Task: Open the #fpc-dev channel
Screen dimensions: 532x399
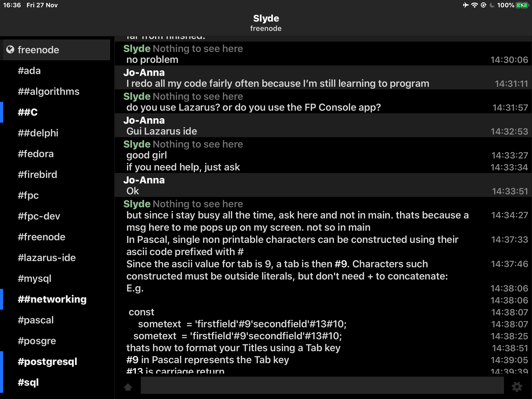Action: point(57,216)
